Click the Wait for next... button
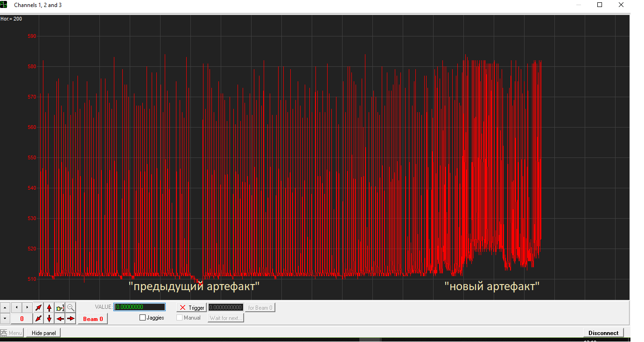Image resolution: width=644 pixels, height=342 pixels. click(x=226, y=318)
